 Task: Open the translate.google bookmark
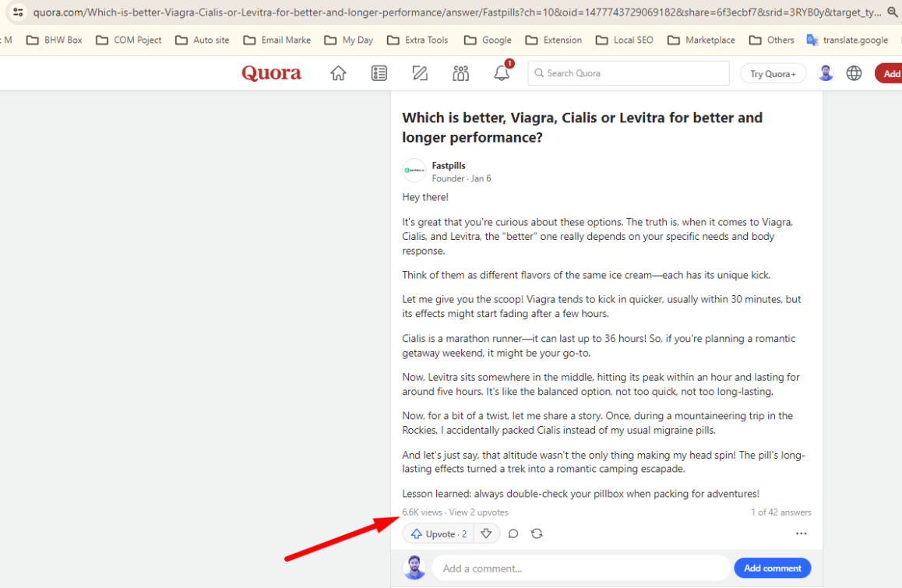pos(847,40)
